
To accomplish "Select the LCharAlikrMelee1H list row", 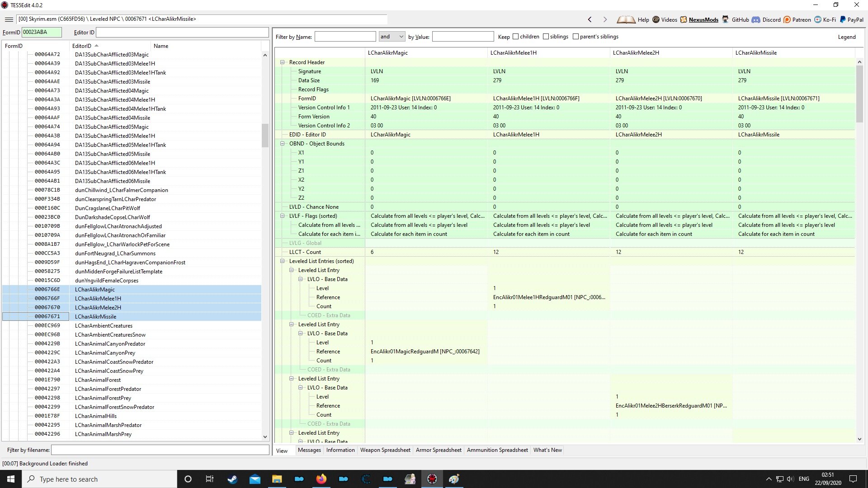I will point(132,298).
